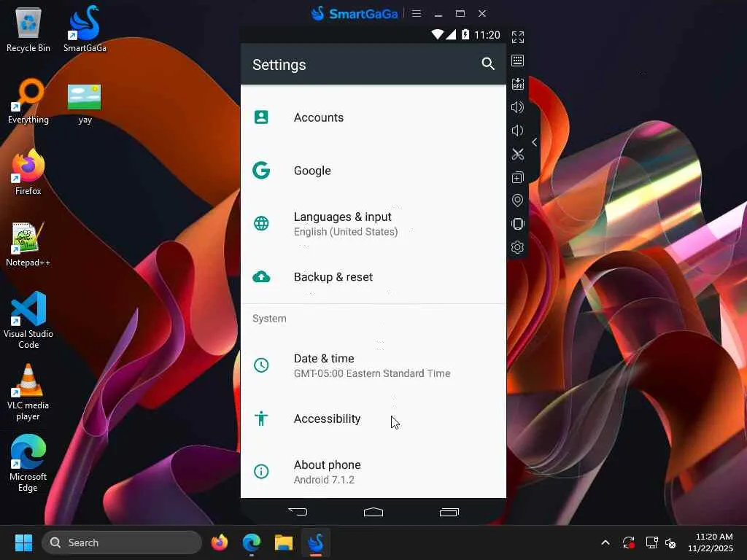Open Edge from the taskbar
The width and height of the screenshot is (747, 560).
pyautogui.click(x=252, y=542)
